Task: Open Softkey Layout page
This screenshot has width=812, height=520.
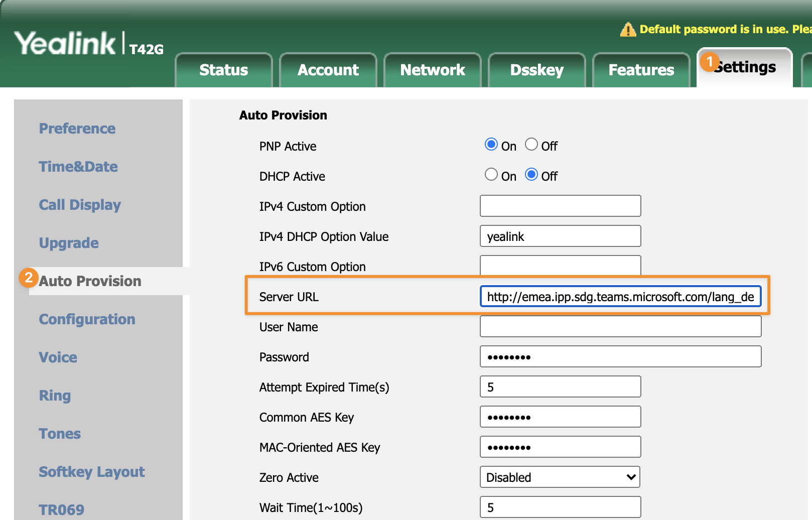Action: tap(92, 472)
